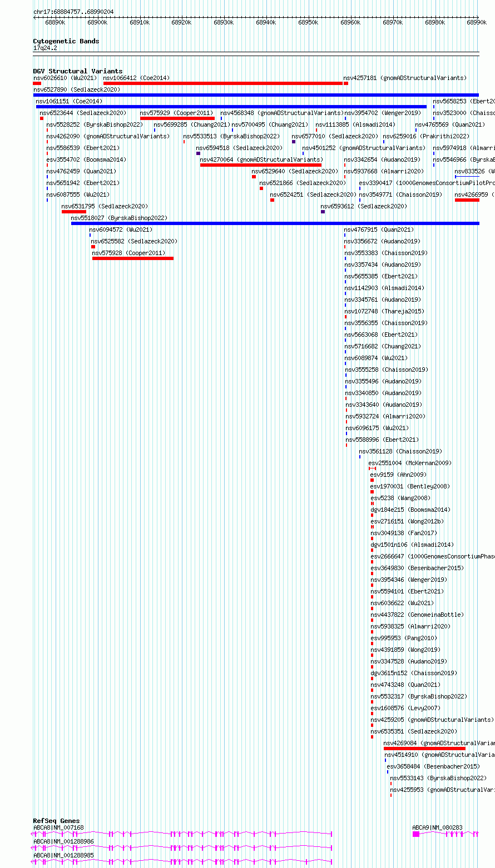Click nsv575929 (Cooper2011) label
The image size is (495, 868).
point(176,113)
